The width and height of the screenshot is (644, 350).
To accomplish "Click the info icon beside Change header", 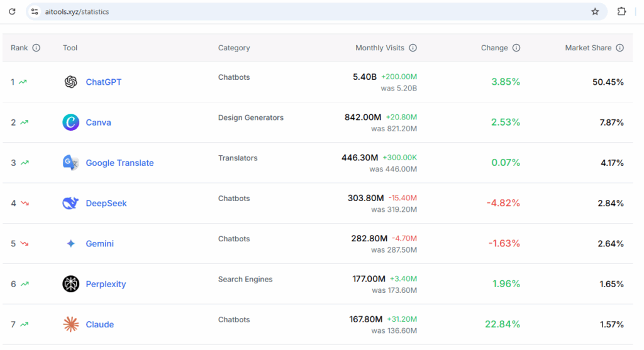I will coord(516,48).
